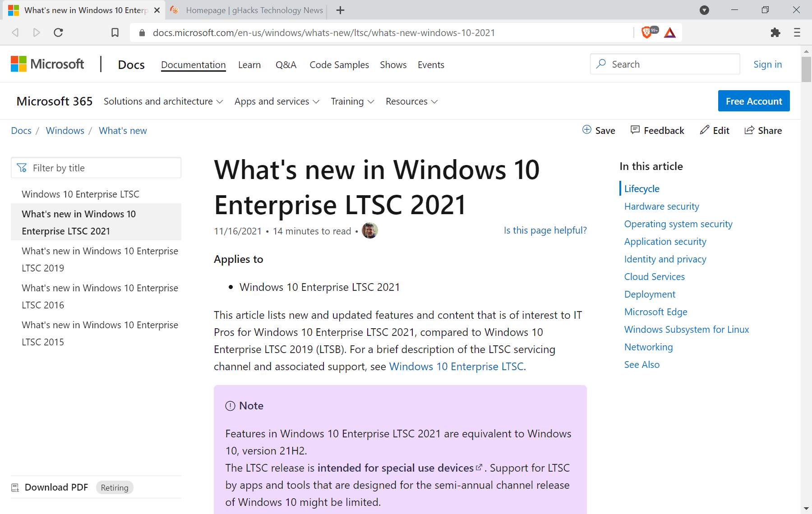Click in the Search field
This screenshot has height=514, width=812.
(665, 64)
